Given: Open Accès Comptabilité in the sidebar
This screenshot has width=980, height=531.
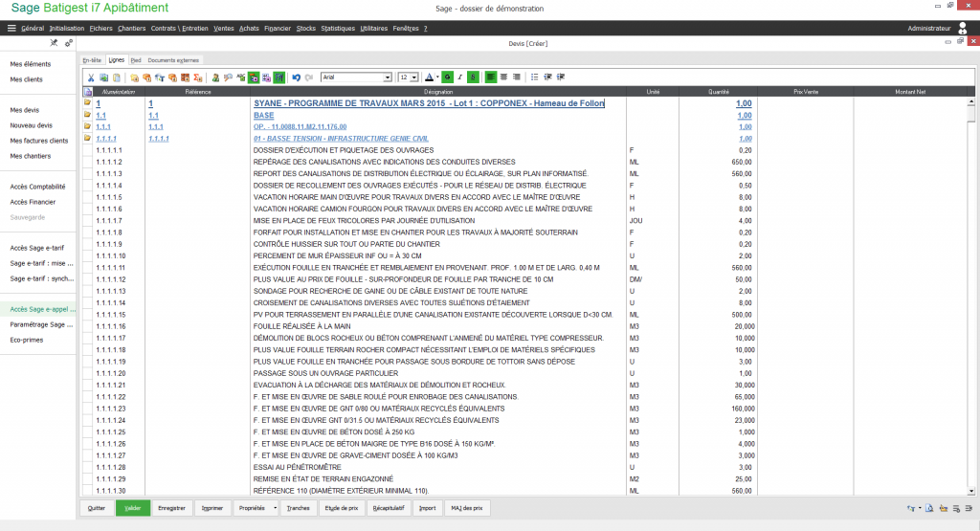Looking at the screenshot, I should tap(37, 187).
